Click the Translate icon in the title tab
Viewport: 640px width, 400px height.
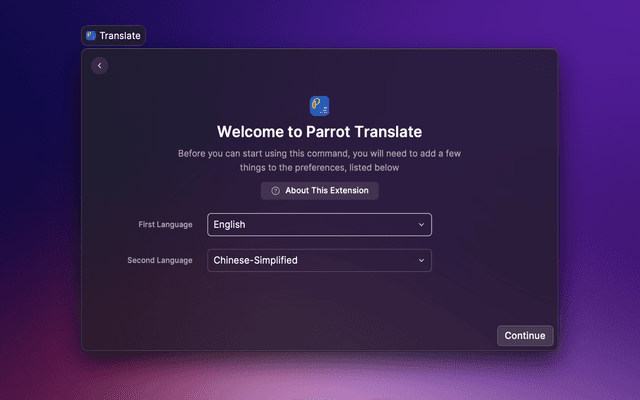tap(91, 36)
